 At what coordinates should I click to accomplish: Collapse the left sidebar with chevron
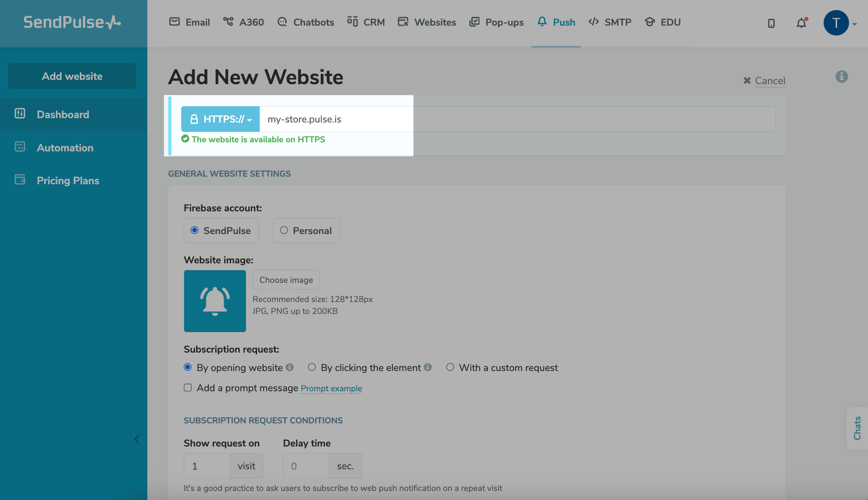[x=137, y=439]
